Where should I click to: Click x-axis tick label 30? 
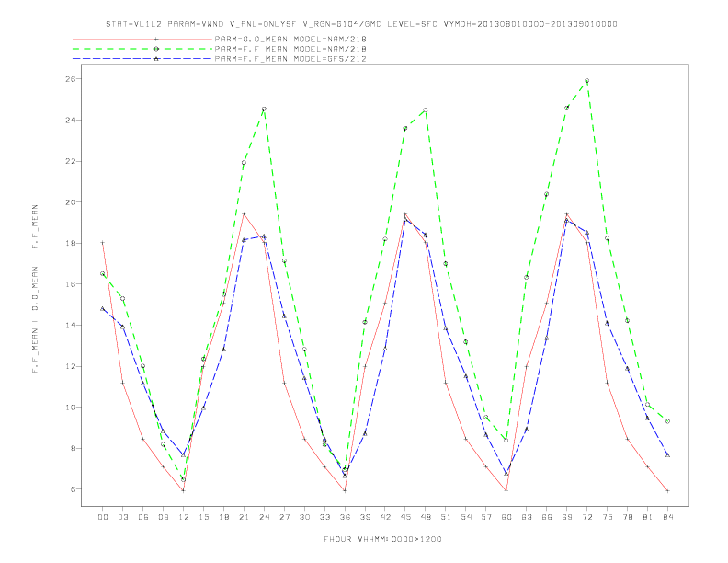point(304,517)
